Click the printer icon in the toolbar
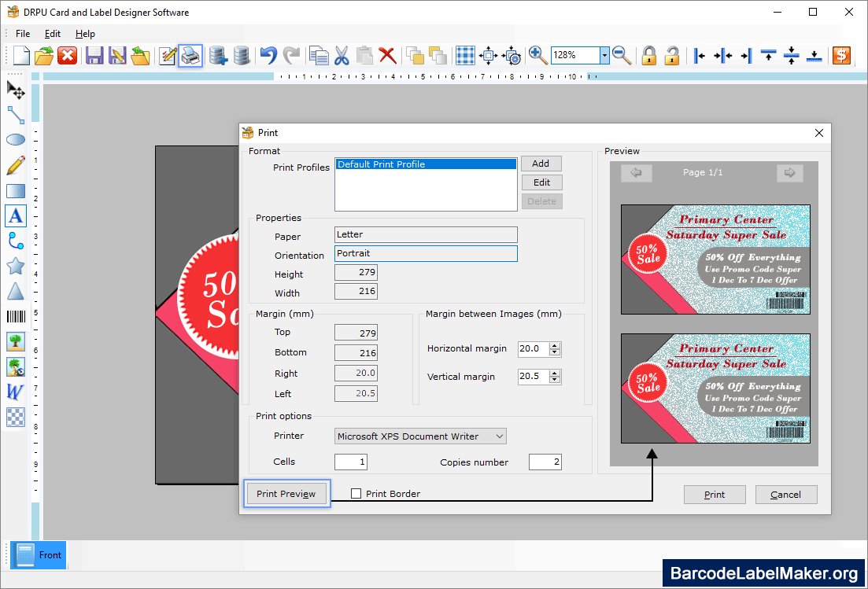Image resolution: width=868 pixels, height=589 pixels. point(190,55)
